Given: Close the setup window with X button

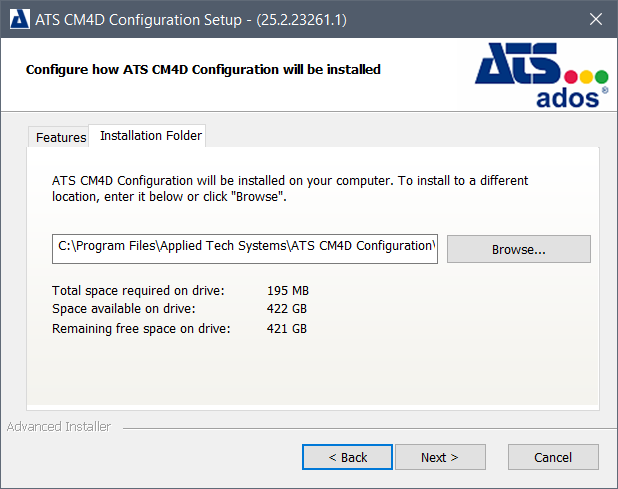Looking at the screenshot, I should click(595, 19).
